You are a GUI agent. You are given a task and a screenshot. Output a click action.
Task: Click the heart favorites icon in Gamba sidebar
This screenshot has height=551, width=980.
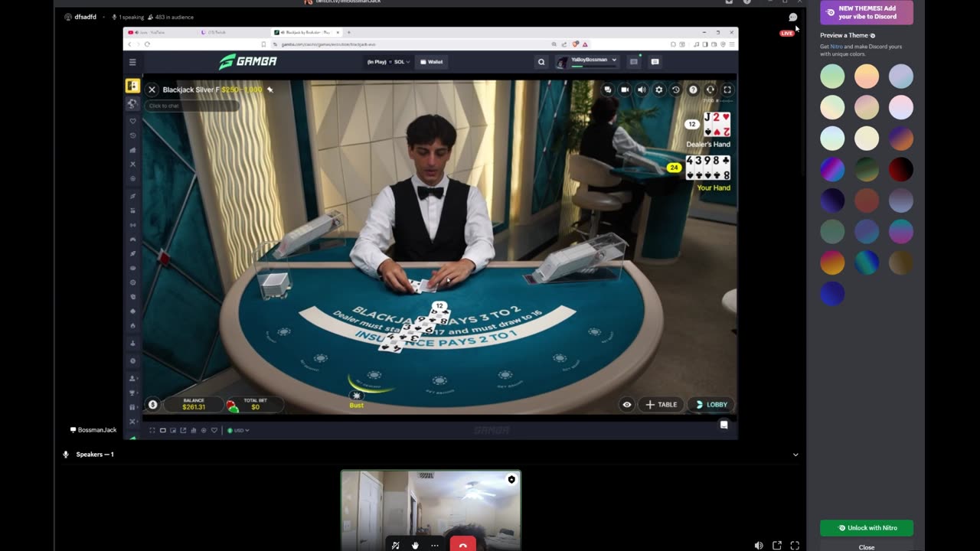click(132, 121)
